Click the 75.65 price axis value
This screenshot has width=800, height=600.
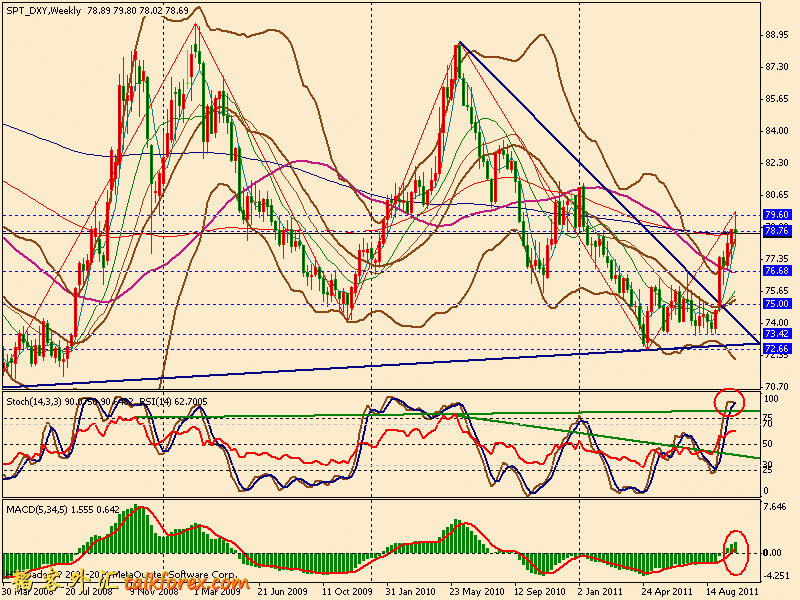(x=777, y=290)
